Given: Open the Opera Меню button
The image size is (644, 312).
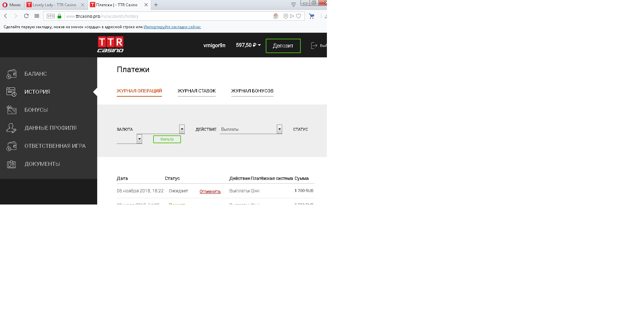Looking at the screenshot, I should click(x=11, y=5).
